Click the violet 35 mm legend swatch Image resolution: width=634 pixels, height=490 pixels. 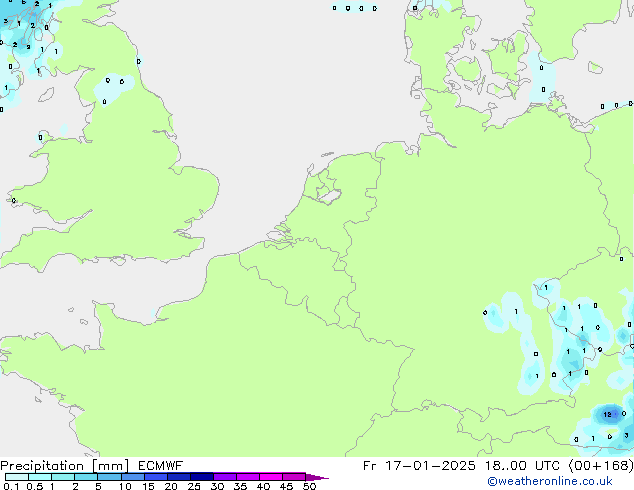coord(248,477)
